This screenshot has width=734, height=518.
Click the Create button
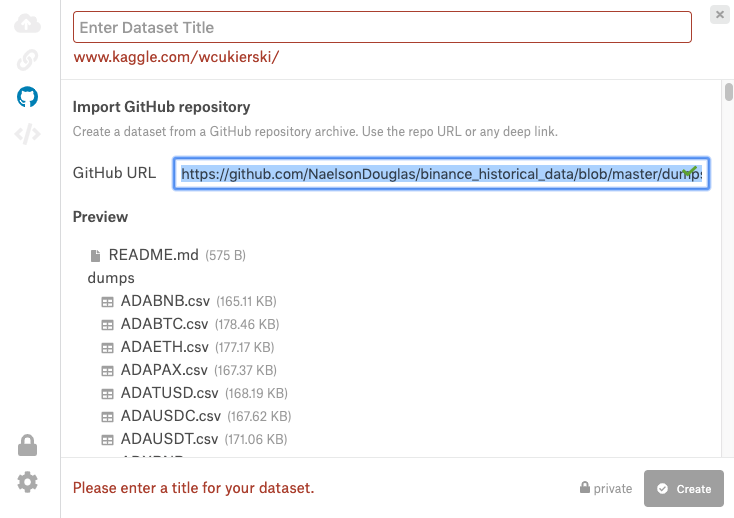pos(683,489)
